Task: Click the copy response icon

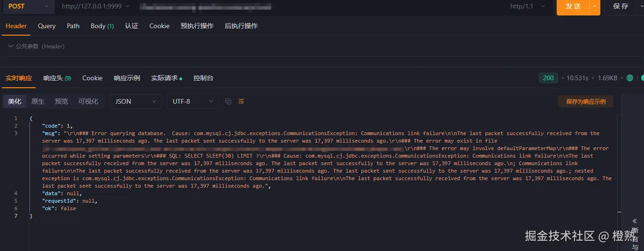Action: coord(228,101)
